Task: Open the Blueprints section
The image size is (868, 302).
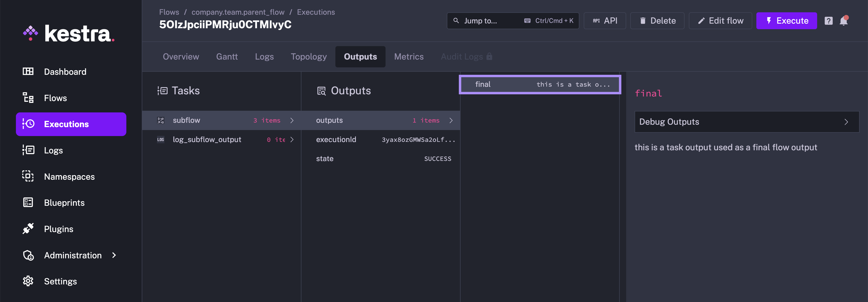Action: (x=64, y=203)
